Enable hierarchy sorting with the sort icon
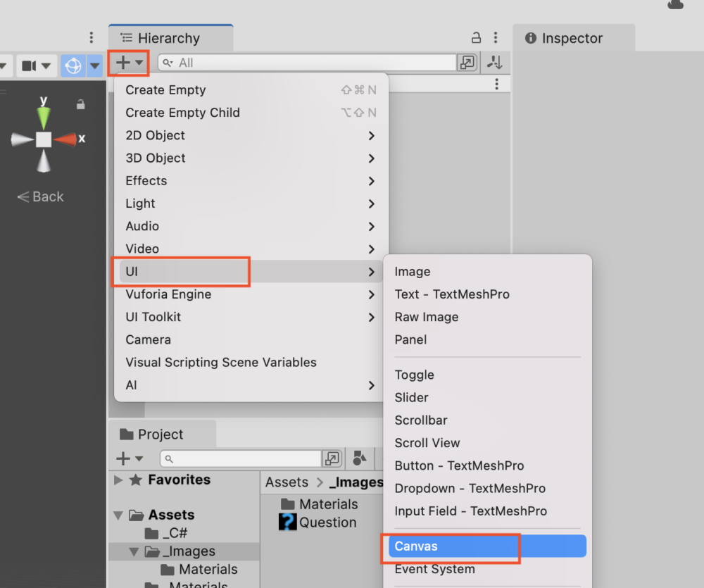This screenshot has height=588, width=704. click(494, 62)
